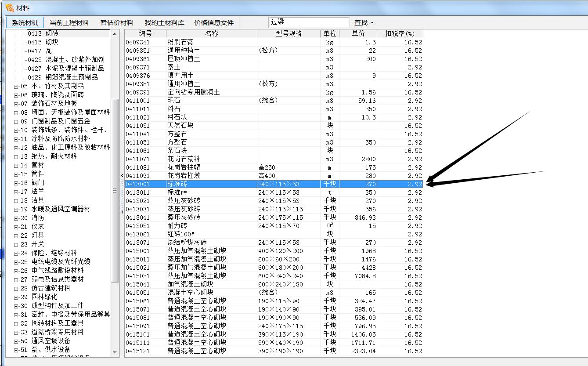
Task: Select the 价格信息文件 tab
Action: pyautogui.click(x=214, y=22)
